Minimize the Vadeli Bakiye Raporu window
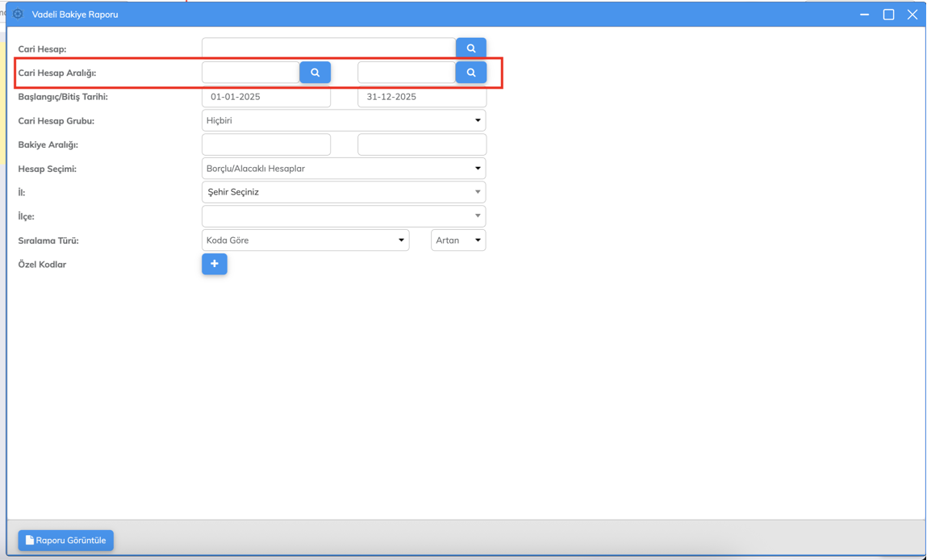The width and height of the screenshot is (927, 560). tap(864, 15)
